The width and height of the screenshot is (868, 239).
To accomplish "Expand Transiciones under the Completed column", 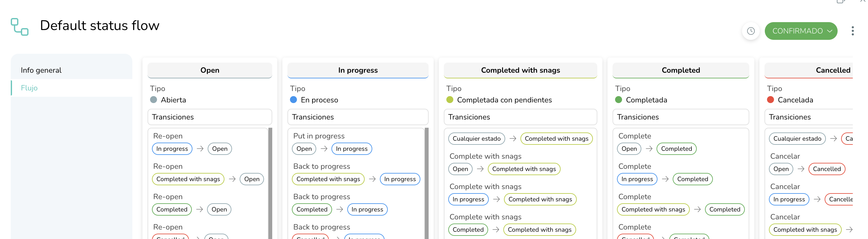I will point(680,117).
